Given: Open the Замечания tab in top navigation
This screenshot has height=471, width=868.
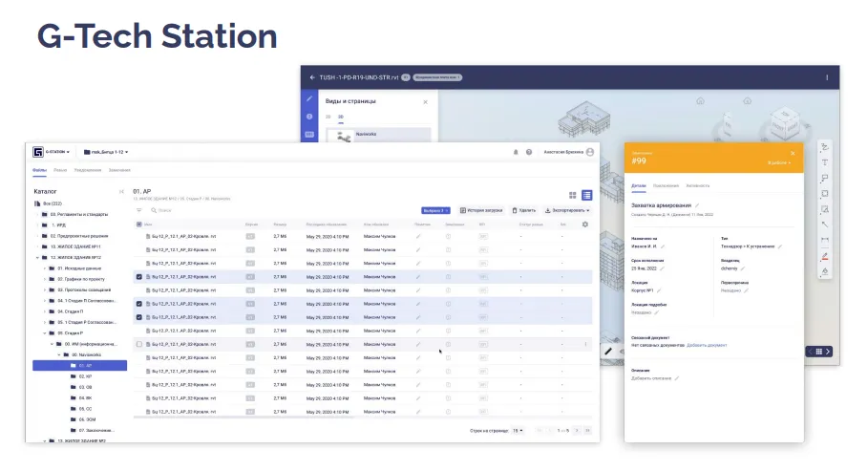Looking at the screenshot, I should 119,170.
